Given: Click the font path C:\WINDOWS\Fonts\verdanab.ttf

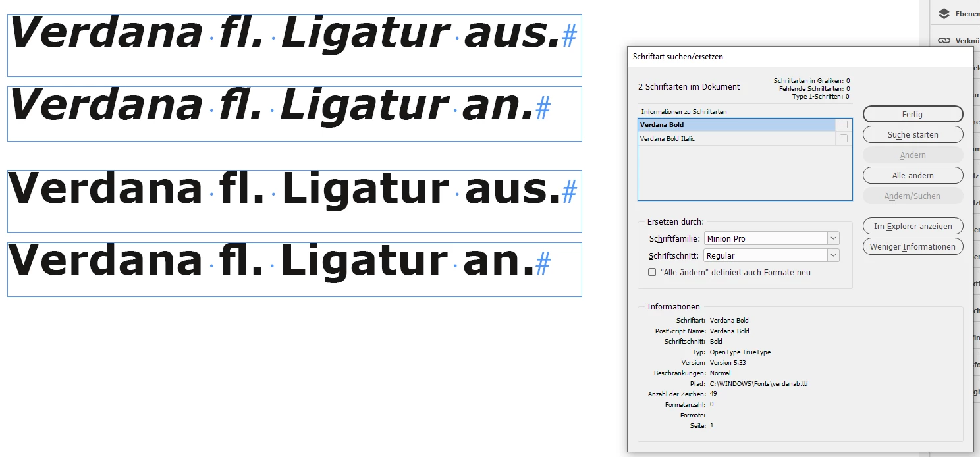Looking at the screenshot, I should [759, 383].
